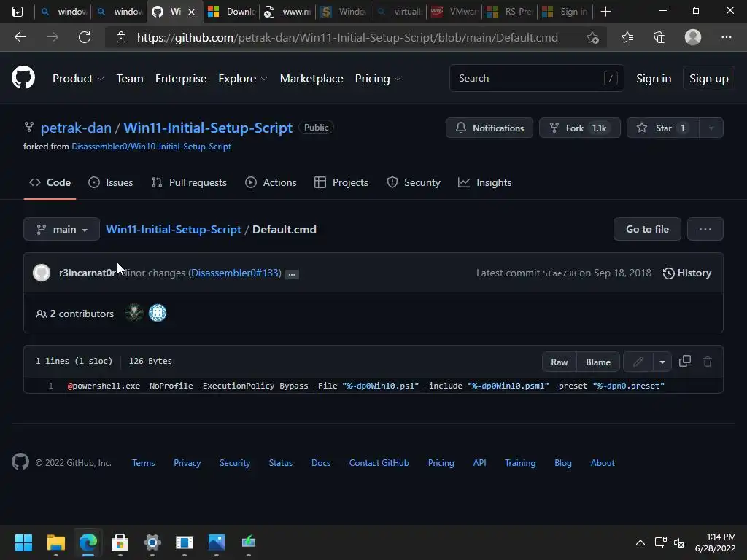Image resolution: width=747 pixels, height=560 pixels.
Task: Expand the Product menu
Action: (78, 79)
